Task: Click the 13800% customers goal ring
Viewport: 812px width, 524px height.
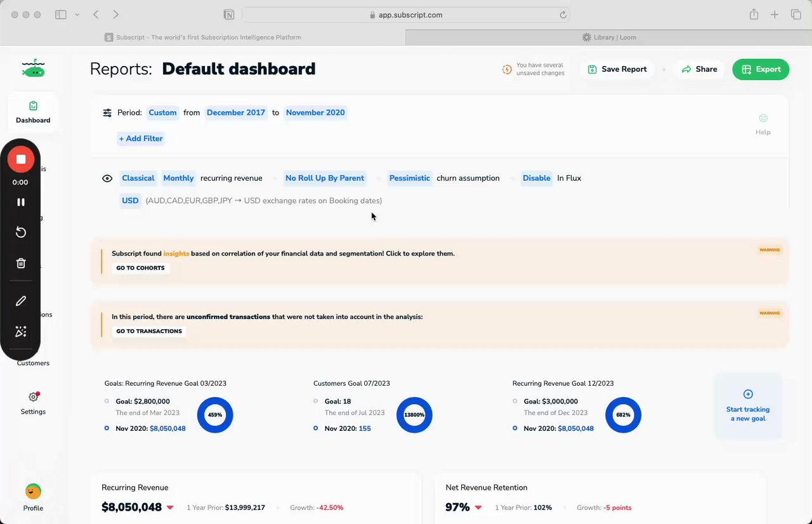Action: pos(414,415)
